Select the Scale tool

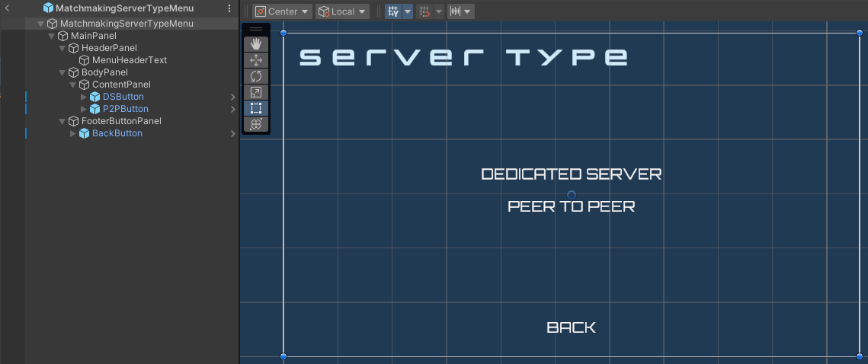pos(256,92)
